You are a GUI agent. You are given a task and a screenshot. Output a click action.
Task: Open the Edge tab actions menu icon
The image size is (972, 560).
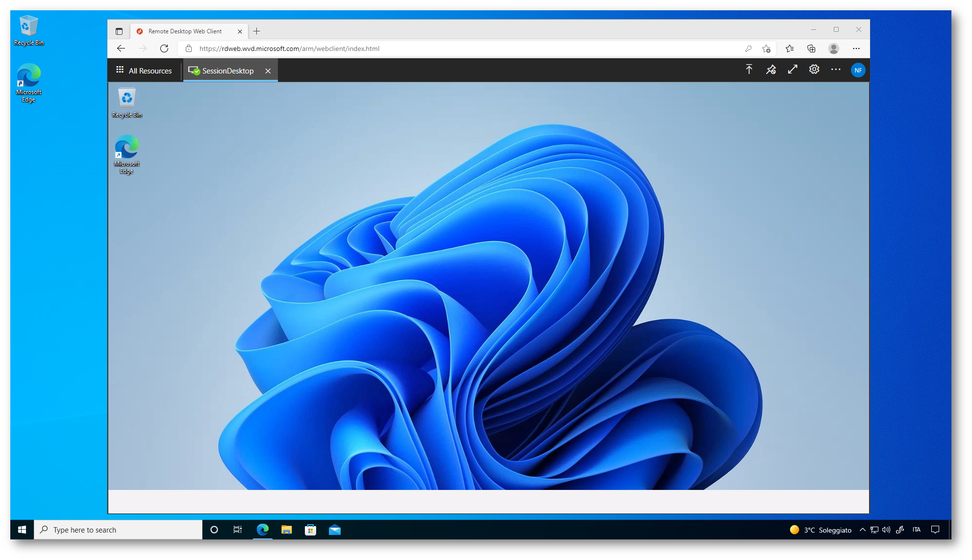click(119, 31)
